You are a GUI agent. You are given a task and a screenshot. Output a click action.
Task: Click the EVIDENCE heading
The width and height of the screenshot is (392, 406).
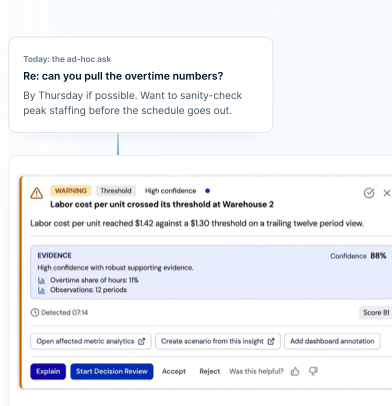pyautogui.click(x=54, y=256)
